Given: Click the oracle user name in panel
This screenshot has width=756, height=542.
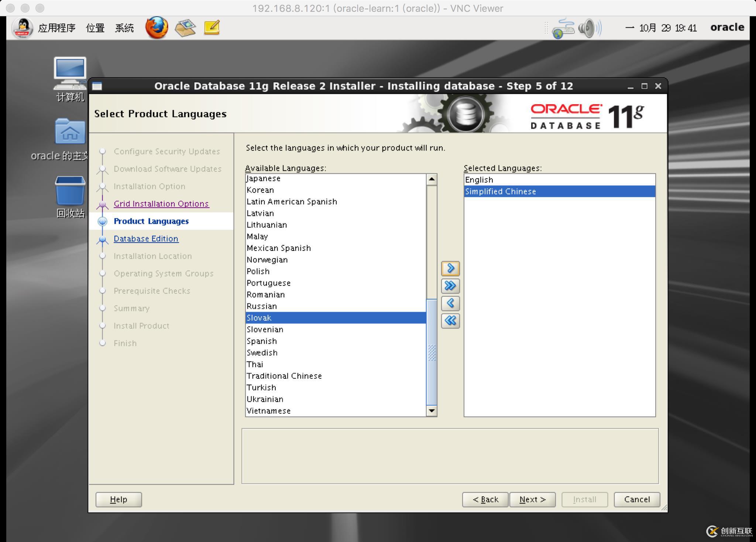Looking at the screenshot, I should pyautogui.click(x=727, y=27).
